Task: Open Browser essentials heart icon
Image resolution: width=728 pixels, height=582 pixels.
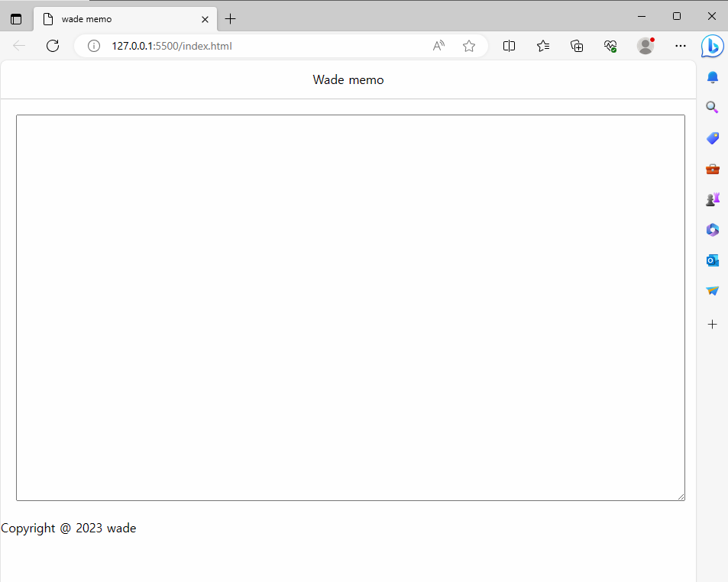Action: (610, 46)
